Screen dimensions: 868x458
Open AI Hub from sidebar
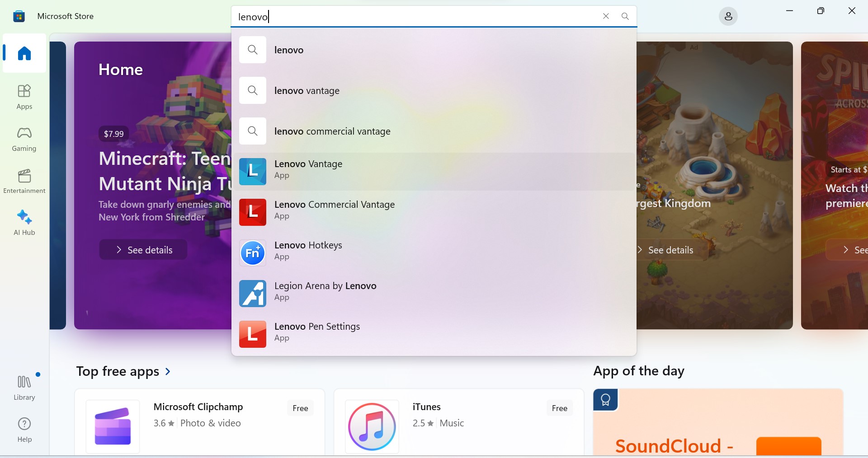tap(24, 223)
